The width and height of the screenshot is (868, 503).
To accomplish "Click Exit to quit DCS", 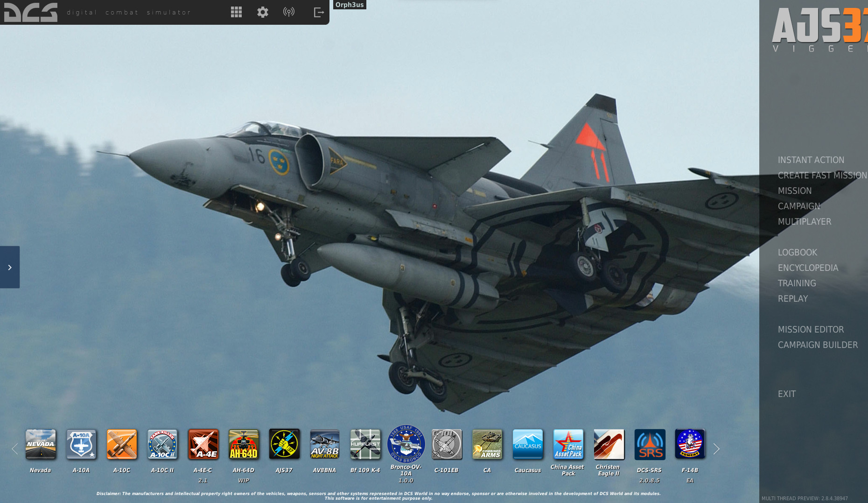I will pos(786,394).
